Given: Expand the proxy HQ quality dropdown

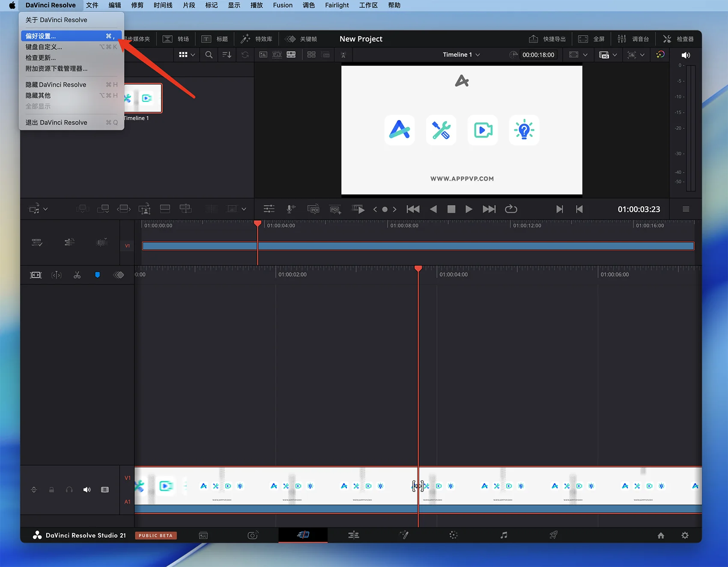Looking at the screenshot, I should click(x=615, y=55).
